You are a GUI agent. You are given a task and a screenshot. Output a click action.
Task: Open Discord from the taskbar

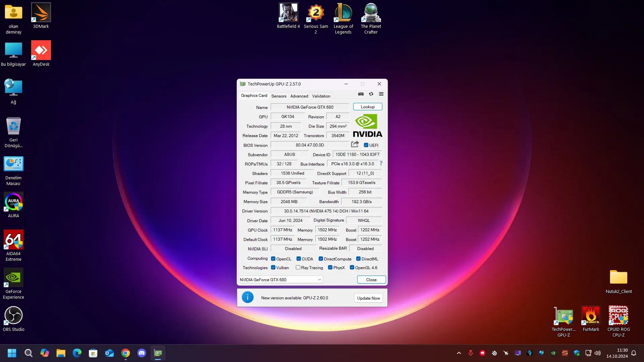click(142, 353)
